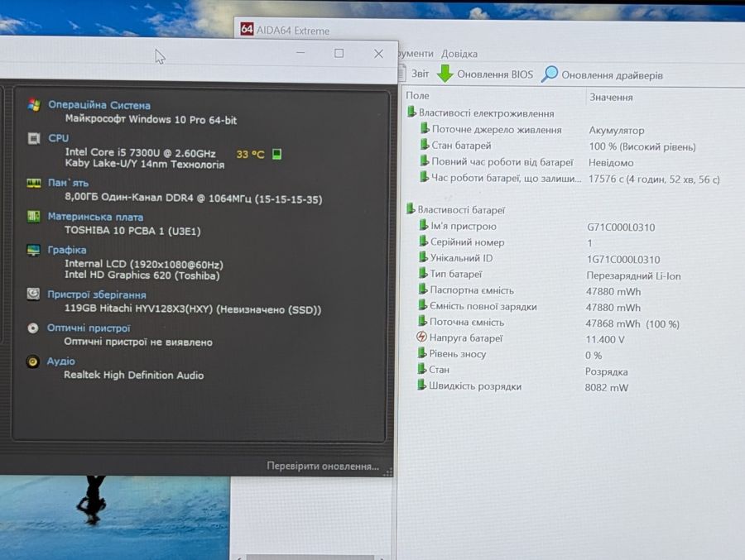The height and width of the screenshot is (560, 745).
Task: Click the Windows logo icon beside Операційна Система
Action: [34, 105]
